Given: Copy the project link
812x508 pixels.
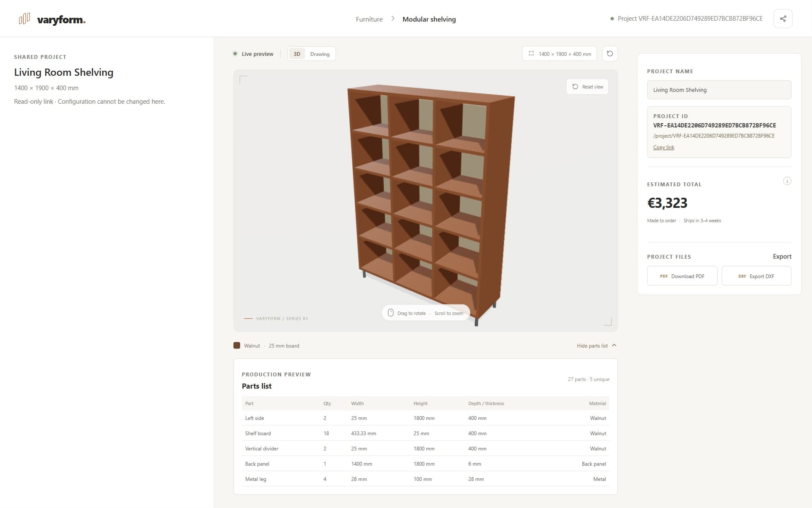Looking at the screenshot, I should point(664,147).
